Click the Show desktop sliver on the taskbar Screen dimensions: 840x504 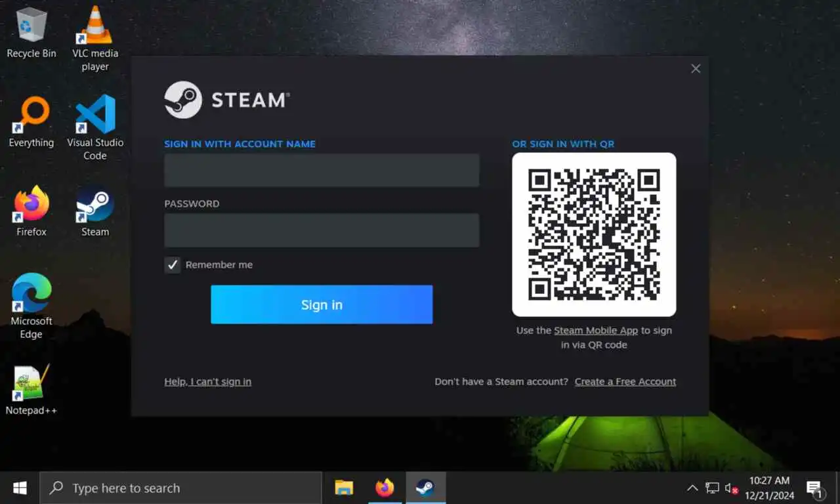coord(837,488)
